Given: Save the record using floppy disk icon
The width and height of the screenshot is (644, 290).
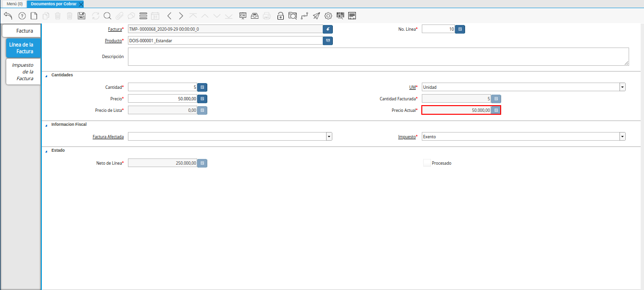Looking at the screenshot, I should pos(82,16).
